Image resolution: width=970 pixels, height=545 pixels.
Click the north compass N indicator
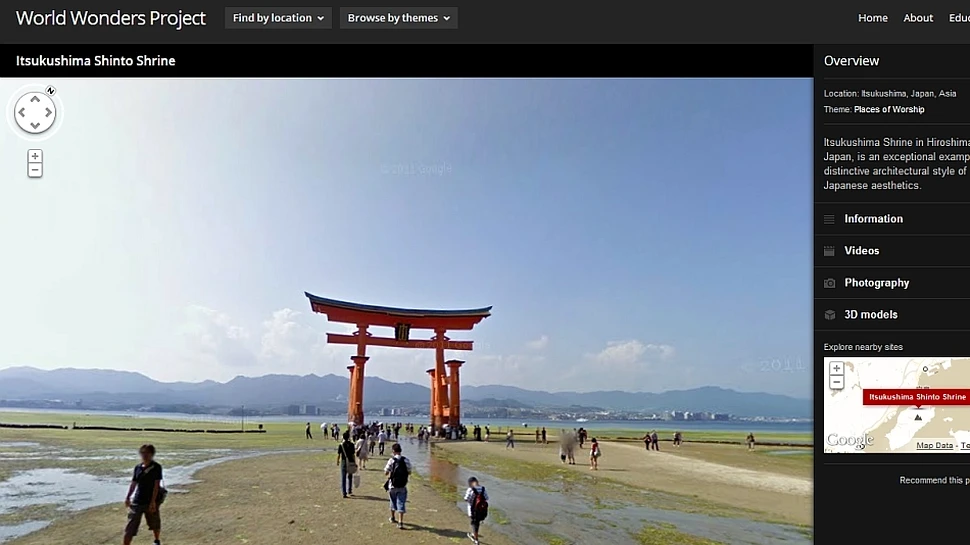51,91
